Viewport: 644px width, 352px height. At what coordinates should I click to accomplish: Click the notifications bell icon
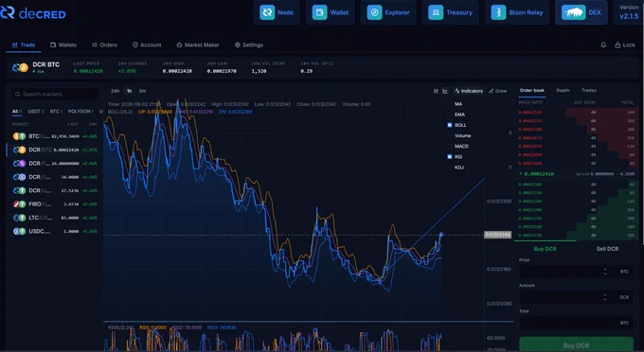[603, 44]
